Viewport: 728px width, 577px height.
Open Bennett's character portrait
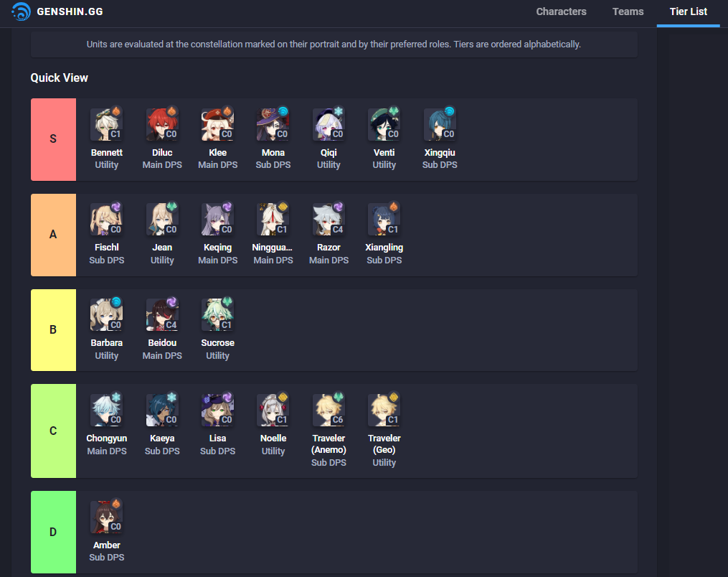point(106,124)
